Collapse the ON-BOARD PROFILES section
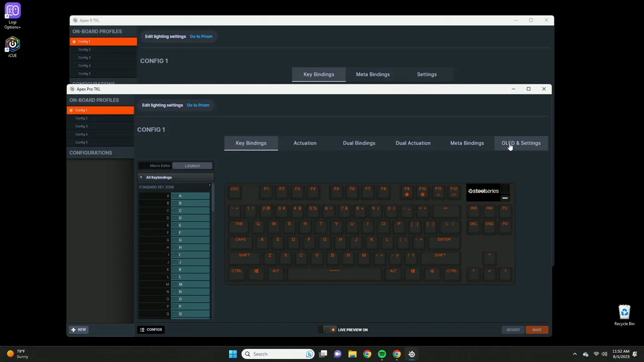Screen dimensions: 644x362 pyautogui.click(x=94, y=100)
